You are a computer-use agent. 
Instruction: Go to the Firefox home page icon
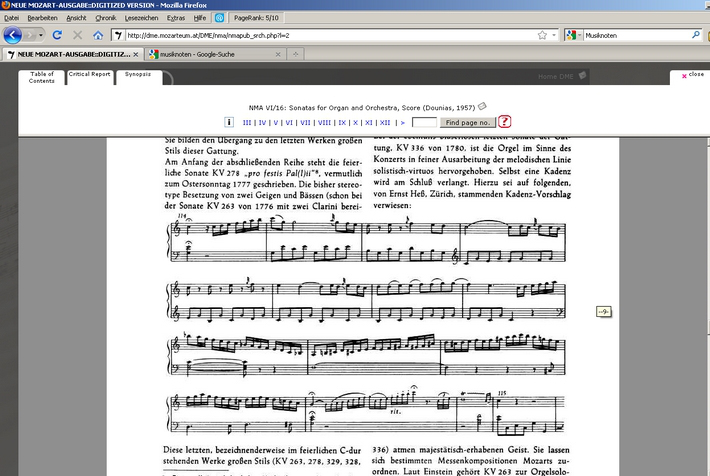tap(98, 35)
